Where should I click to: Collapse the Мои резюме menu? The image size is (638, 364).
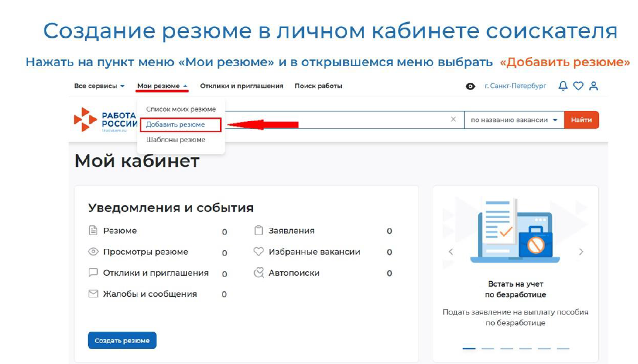[162, 86]
